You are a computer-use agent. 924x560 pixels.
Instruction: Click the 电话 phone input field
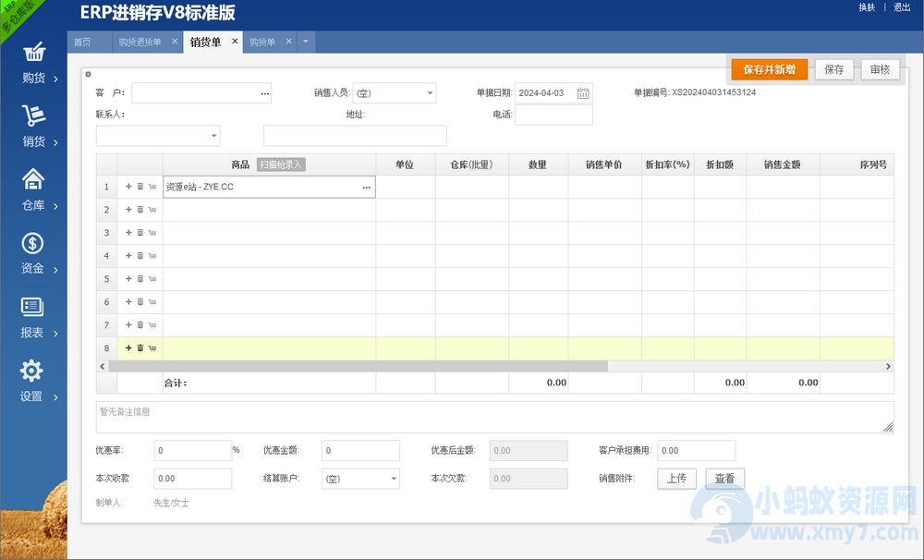point(553,115)
